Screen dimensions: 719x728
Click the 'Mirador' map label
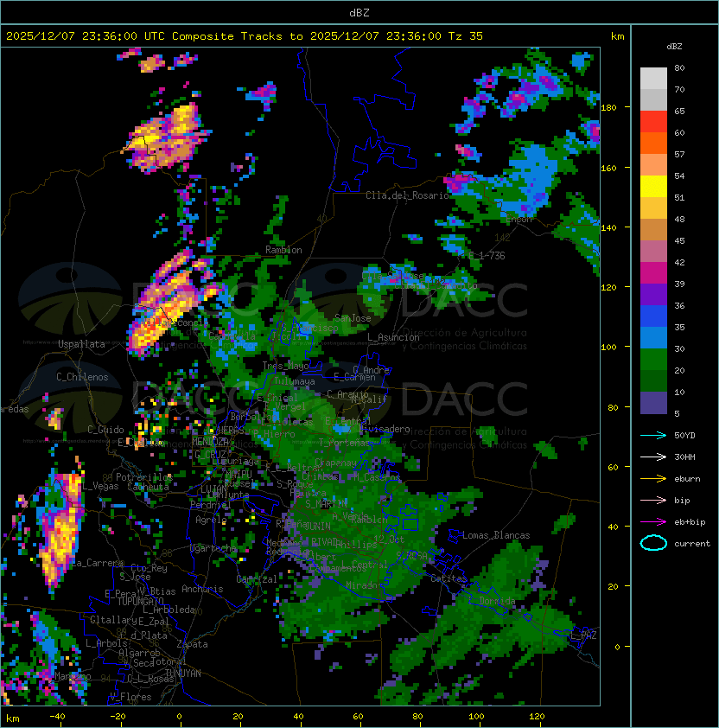(x=365, y=585)
